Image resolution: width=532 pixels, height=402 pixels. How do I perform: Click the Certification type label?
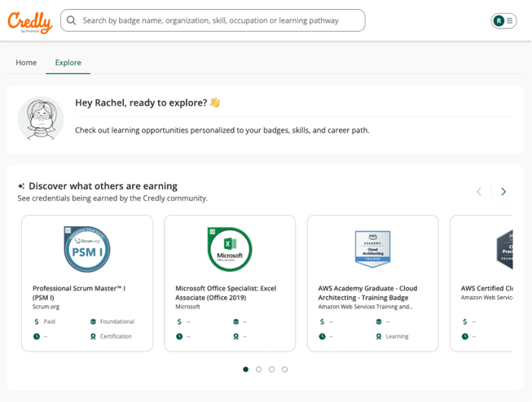[x=116, y=337]
